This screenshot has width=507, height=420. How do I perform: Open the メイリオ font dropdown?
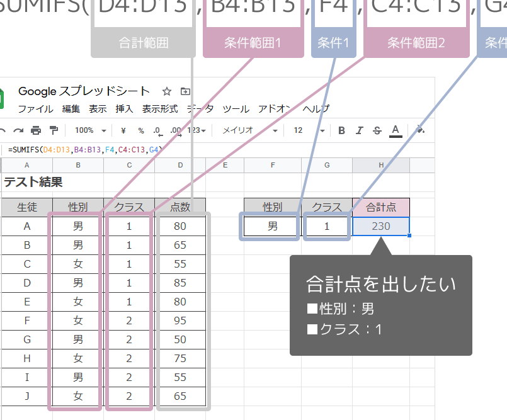(x=250, y=130)
